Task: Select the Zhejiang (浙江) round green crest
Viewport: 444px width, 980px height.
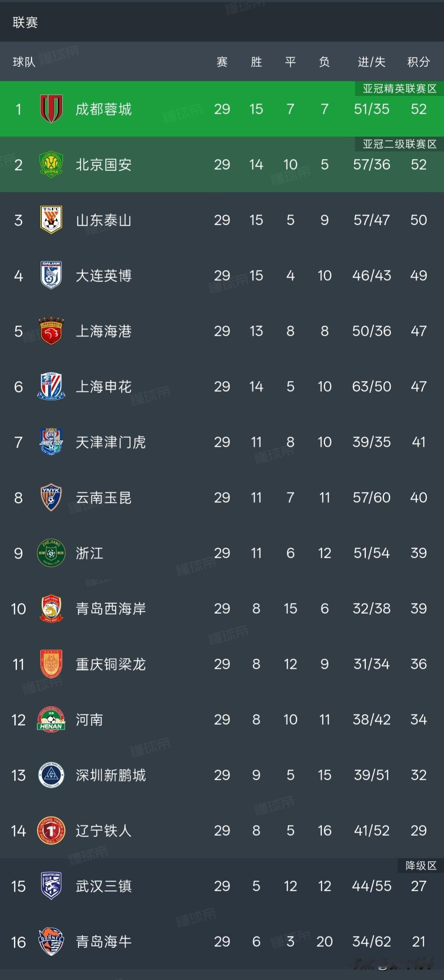Action: coord(51,553)
